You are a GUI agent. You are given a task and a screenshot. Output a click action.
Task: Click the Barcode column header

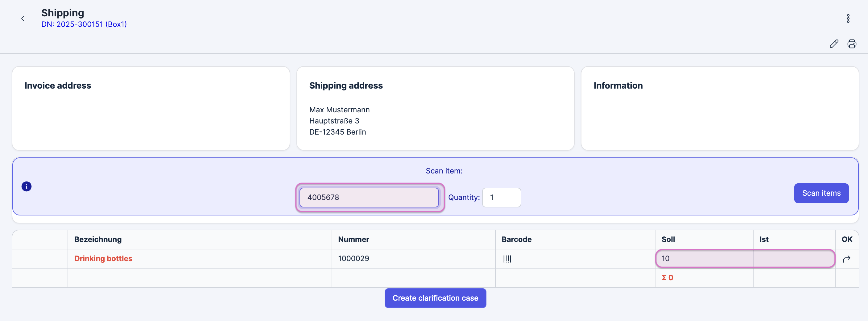[516, 240]
